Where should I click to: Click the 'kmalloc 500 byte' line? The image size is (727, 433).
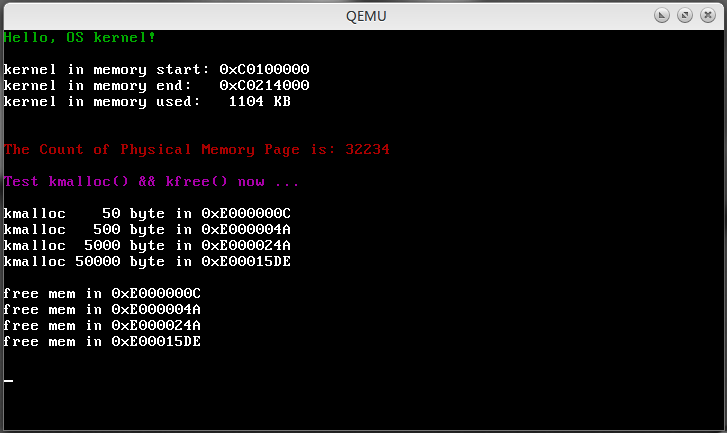(147, 229)
